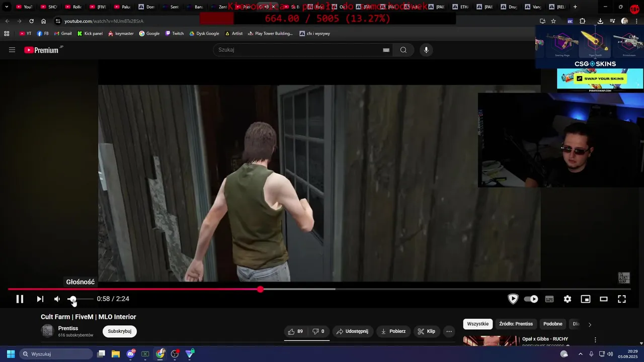Open the Windows Start menu
Image resolution: width=644 pixels, height=362 pixels.
point(11,354)
